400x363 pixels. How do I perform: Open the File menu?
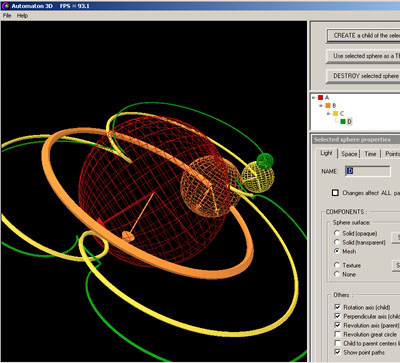coord(7,16)
